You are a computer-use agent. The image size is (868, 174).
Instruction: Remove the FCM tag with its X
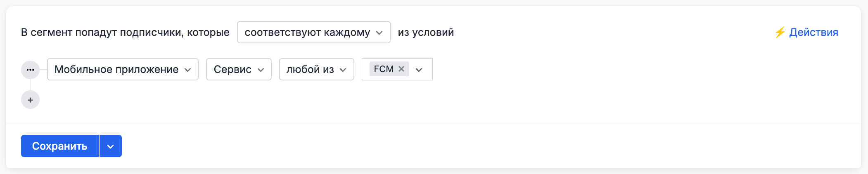[x=401, y=69]
